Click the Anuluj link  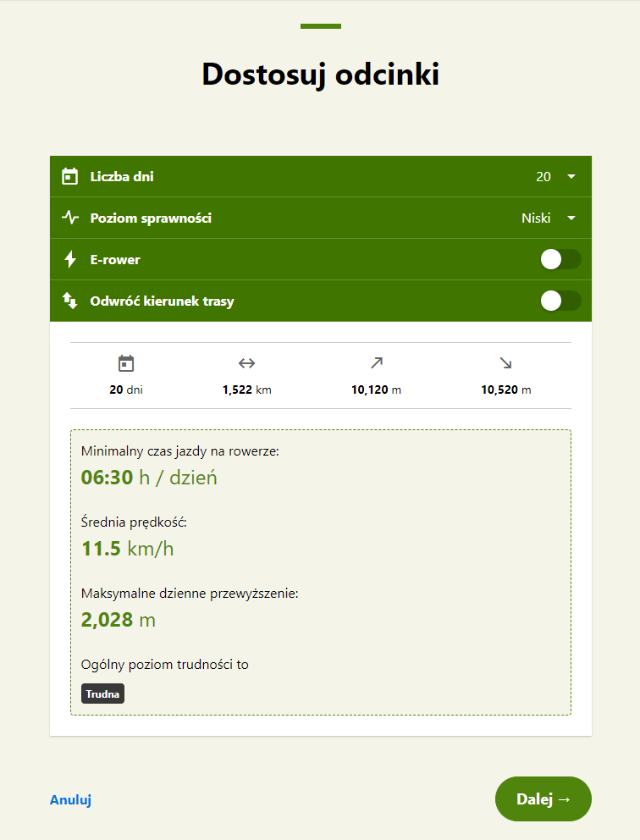click(71, 800)
